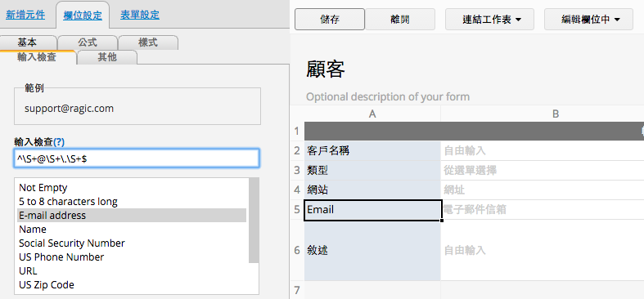
Task: Click the 自由輸入 value cell beside 敘述
Action: coord(543,250)
